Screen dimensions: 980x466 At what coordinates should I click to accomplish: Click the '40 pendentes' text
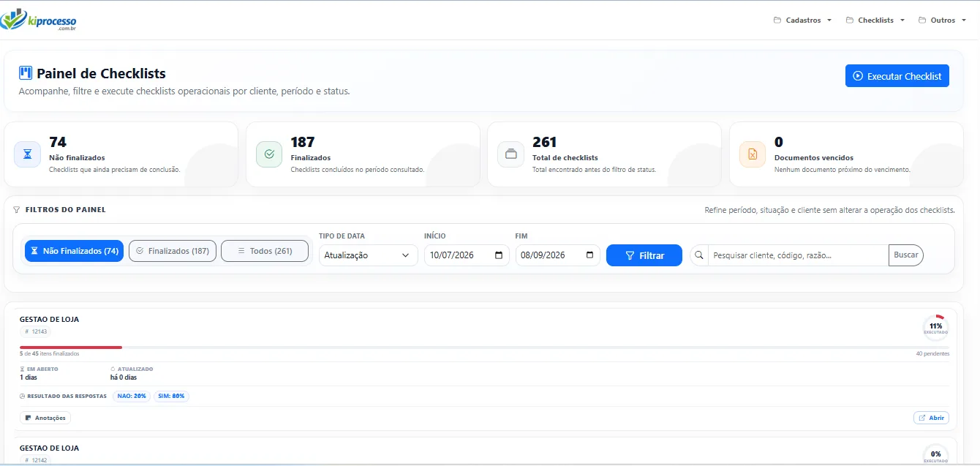tap(932, 353)
